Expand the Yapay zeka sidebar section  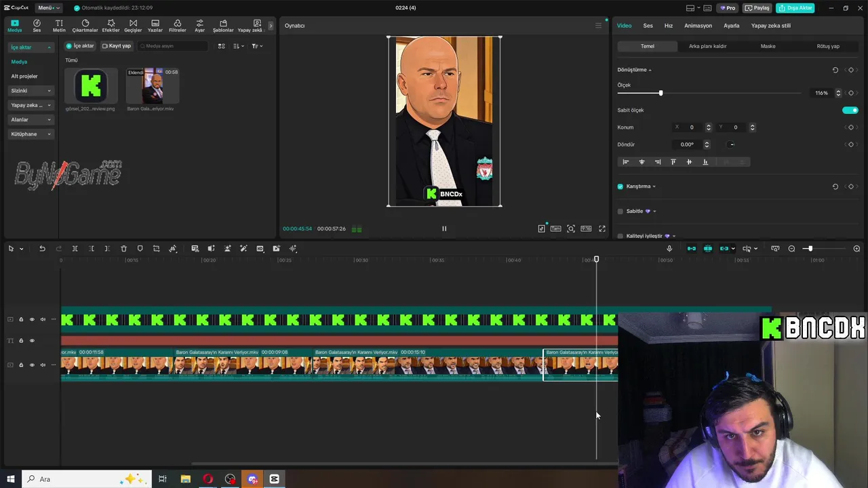pyautogui.click(x=31, y=105)
